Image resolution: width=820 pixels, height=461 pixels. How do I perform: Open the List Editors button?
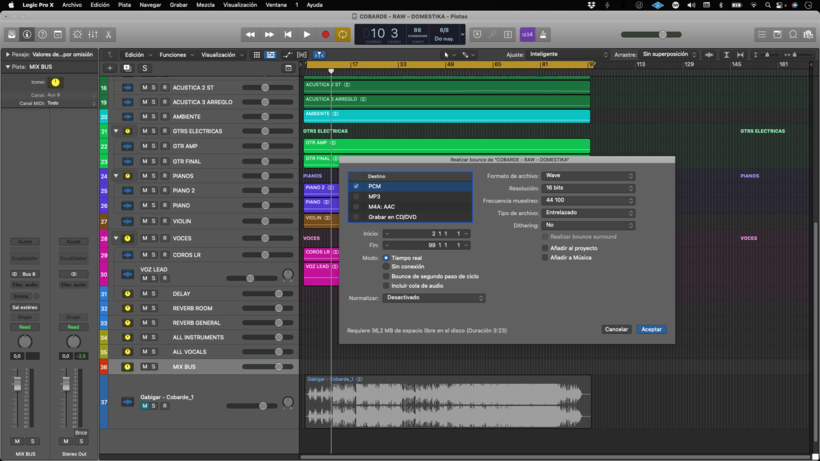[x=762, y=34]
